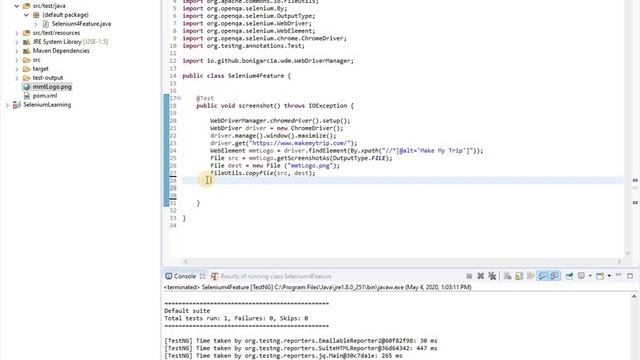Click the Display Selected Console icon

click(581, 276)
